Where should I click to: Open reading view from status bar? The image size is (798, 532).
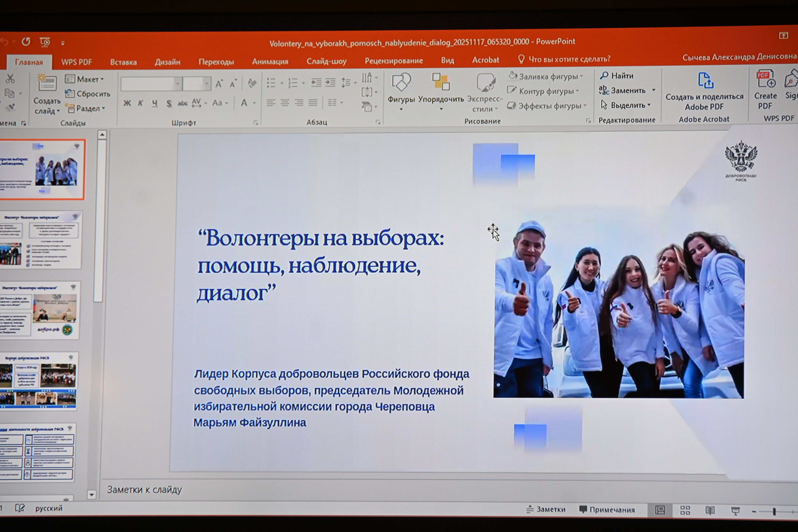point(710,510)
